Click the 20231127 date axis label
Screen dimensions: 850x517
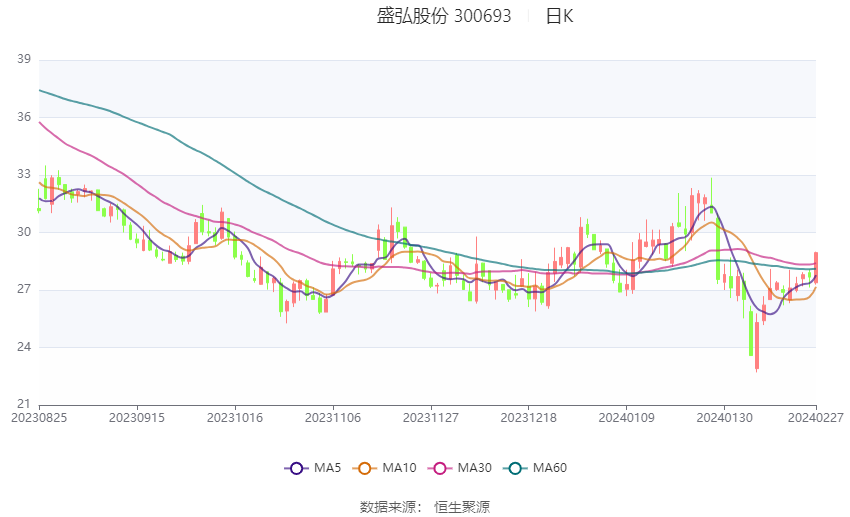tap(431, 418)
